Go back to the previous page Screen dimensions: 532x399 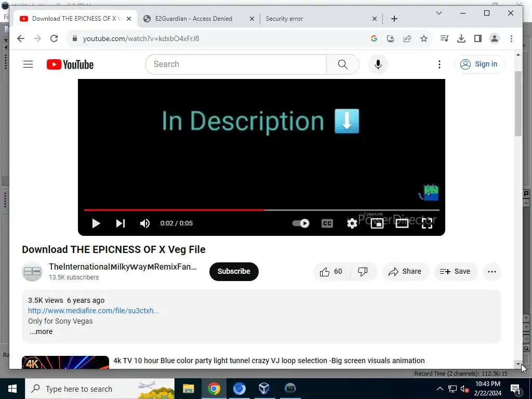click(21, 38)
